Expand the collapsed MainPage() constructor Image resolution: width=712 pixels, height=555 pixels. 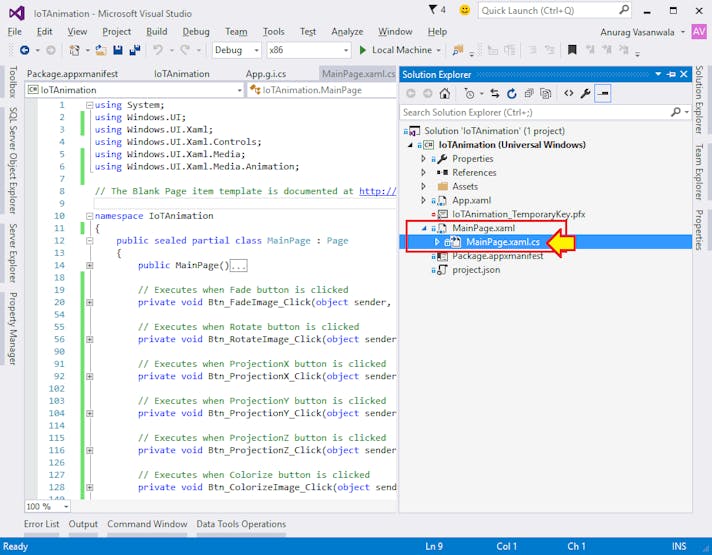point(89,265)
